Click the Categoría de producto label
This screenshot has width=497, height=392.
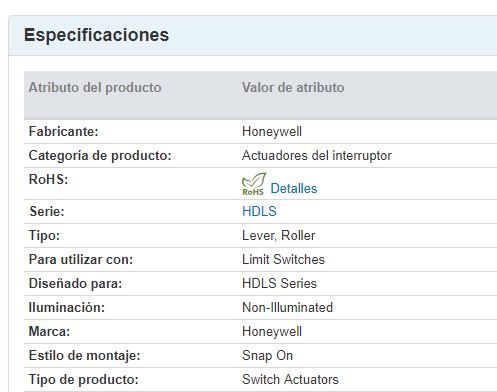click(x=100, y=155)
